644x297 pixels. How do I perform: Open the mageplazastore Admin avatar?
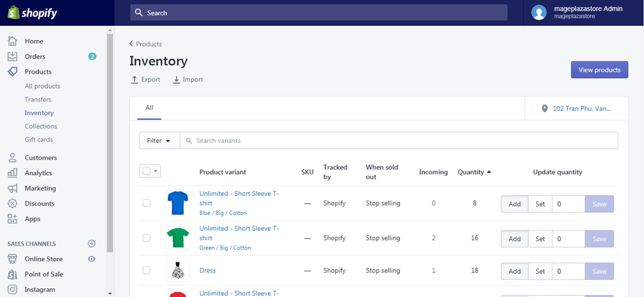(x=539, y=12)
